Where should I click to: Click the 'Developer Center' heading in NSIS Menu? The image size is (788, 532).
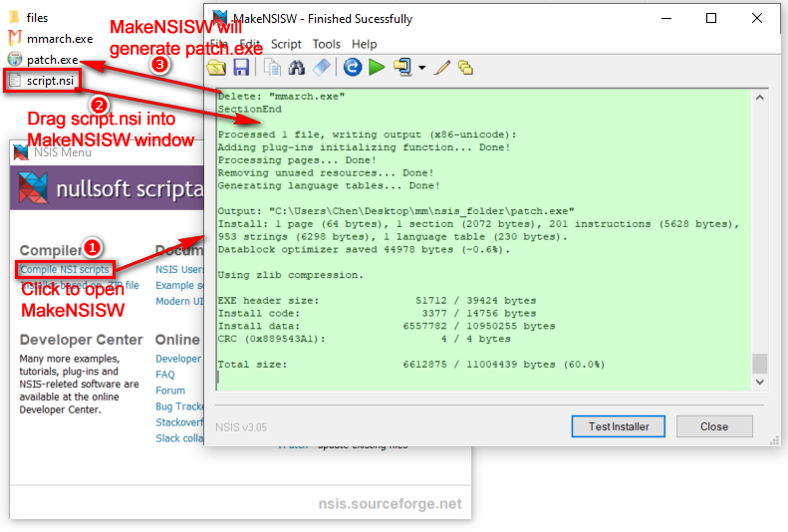click(x=82, y=340)
